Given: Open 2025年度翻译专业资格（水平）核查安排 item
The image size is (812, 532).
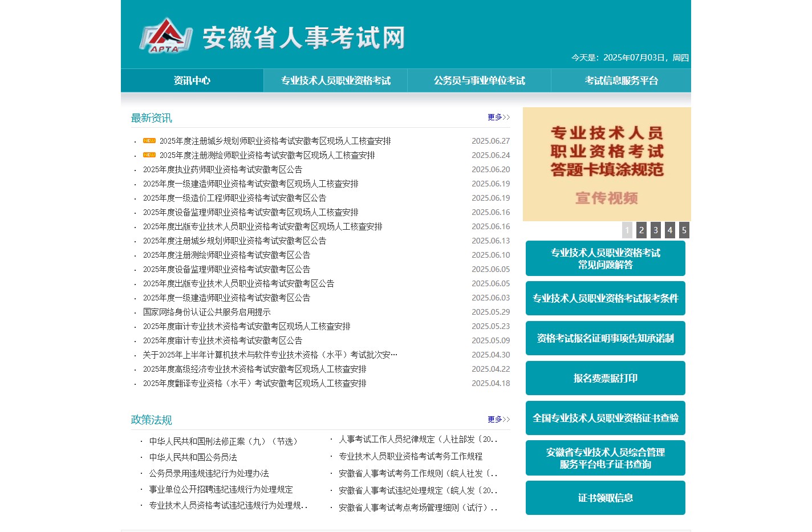Looking at the screenshot, I should 254,383.
